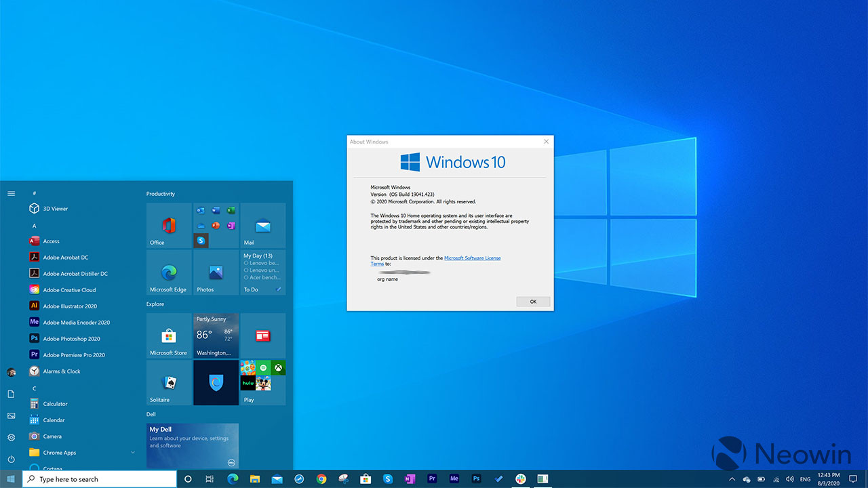Open the Outlook icon in the Office apps tile
The image size is (868, 488).
click(x=201, y=210)
